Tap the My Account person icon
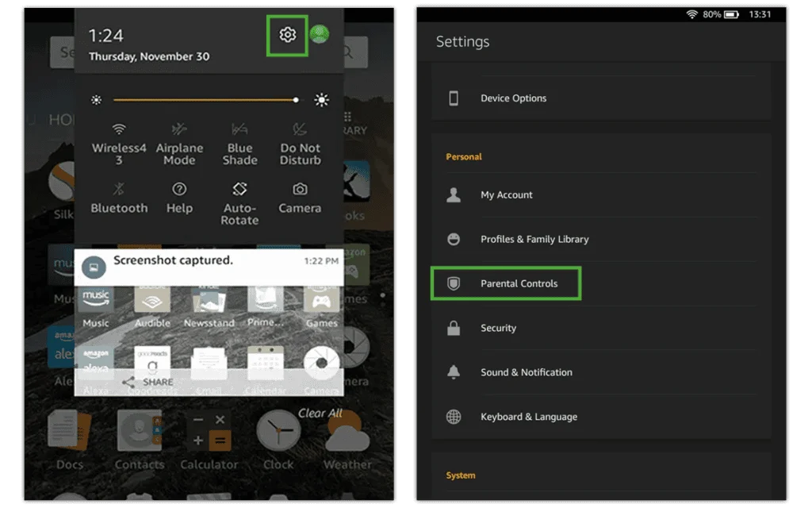The width and height of the screenshot is (812, 508). point(454,195)
